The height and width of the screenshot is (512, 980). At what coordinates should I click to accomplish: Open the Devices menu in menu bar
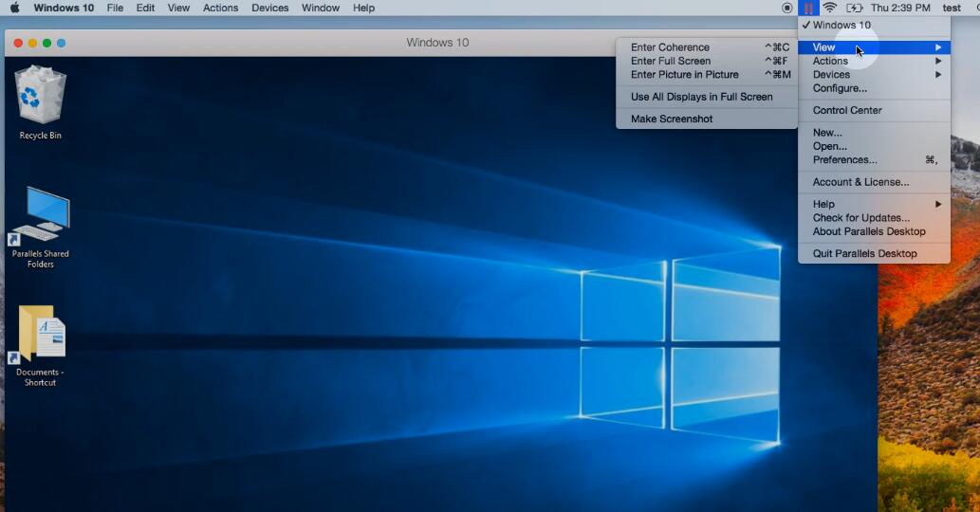[x=270, y=8]
